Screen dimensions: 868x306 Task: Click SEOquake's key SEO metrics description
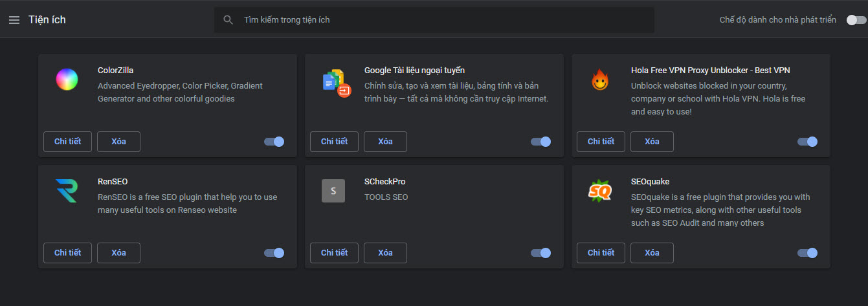(720, 210)
